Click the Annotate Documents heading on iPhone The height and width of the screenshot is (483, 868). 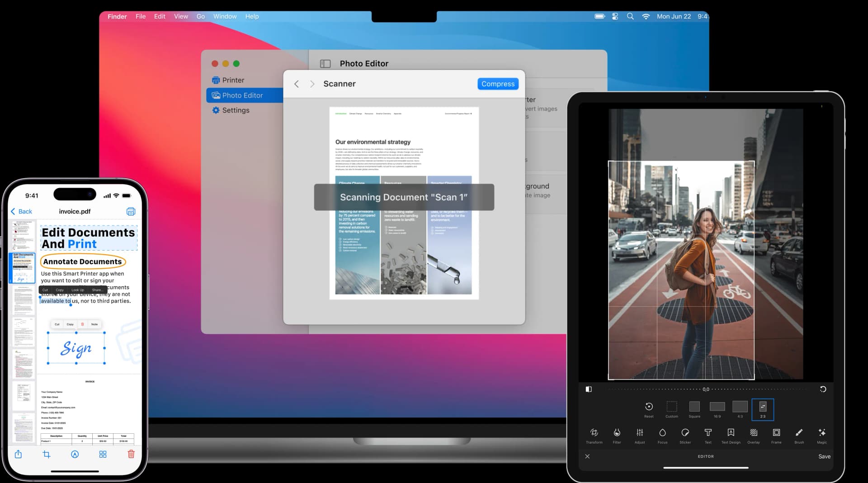coord(83,261)
